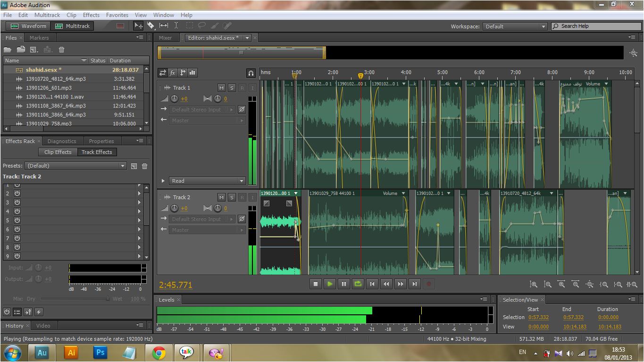Click Zoom to Selection icon
644x362 pixels.
(632, 284)
